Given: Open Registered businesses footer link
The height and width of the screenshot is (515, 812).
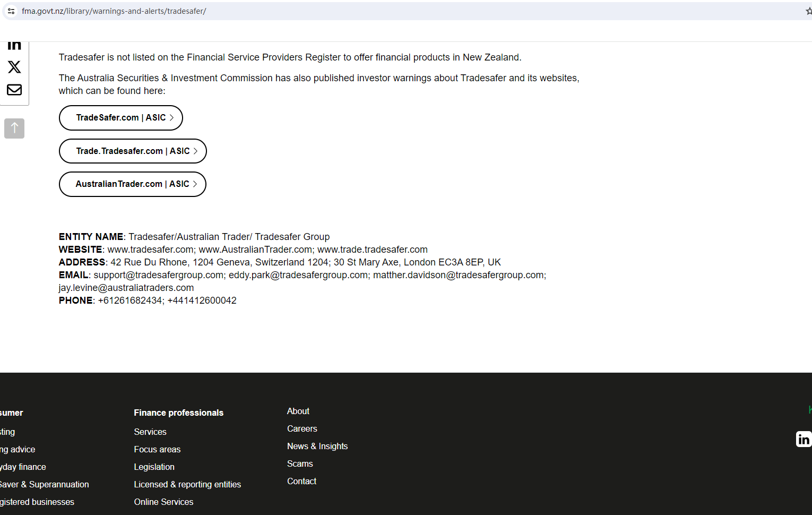Looking at the screenshot, I should pyautogui.click(x=37, y=502).
